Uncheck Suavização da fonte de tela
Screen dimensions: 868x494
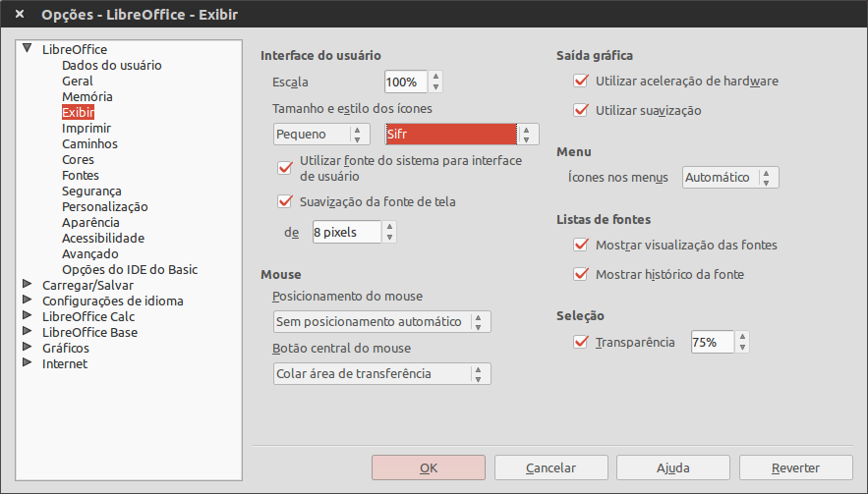pos(285,201)
